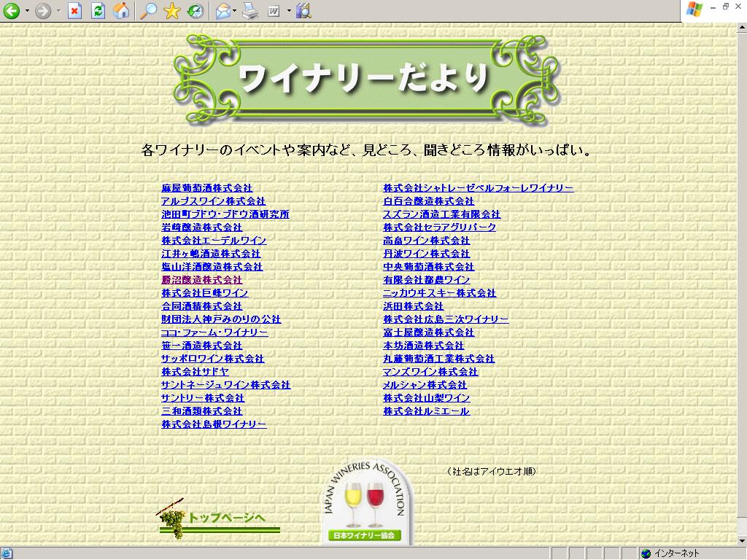Go to the Home page icon
Screen dimensions: 747x560
(x=122, y=10)
